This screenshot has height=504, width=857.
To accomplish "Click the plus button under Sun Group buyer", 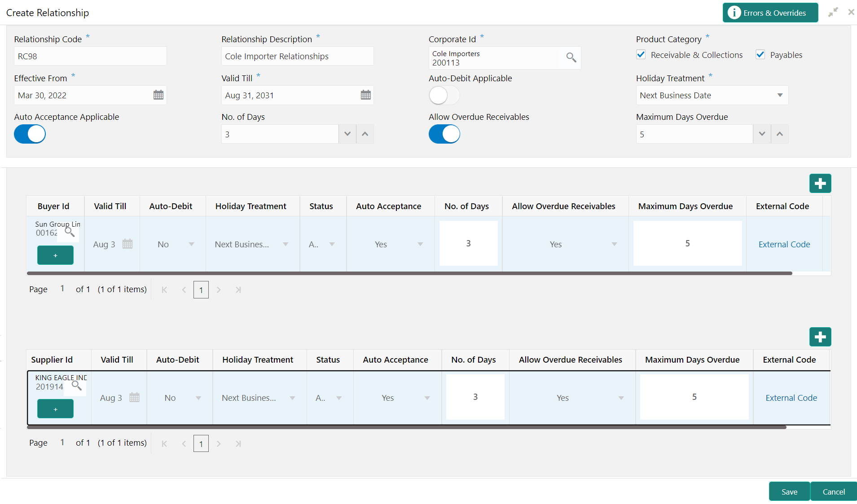I will 55,255.
